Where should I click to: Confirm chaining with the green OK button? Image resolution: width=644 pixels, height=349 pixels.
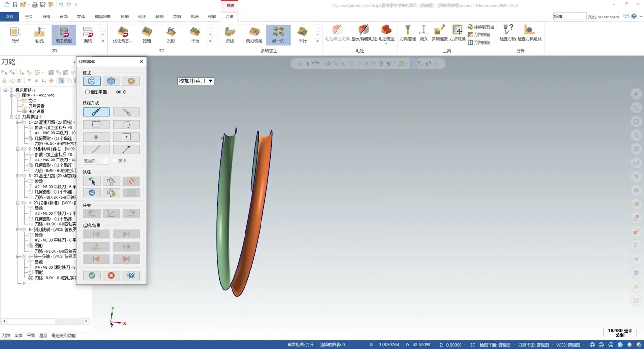[92, 275]
